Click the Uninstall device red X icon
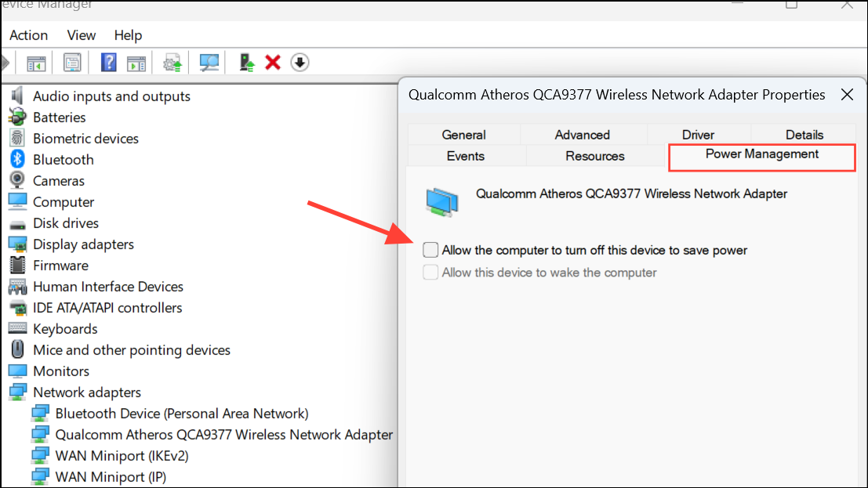 272,62
